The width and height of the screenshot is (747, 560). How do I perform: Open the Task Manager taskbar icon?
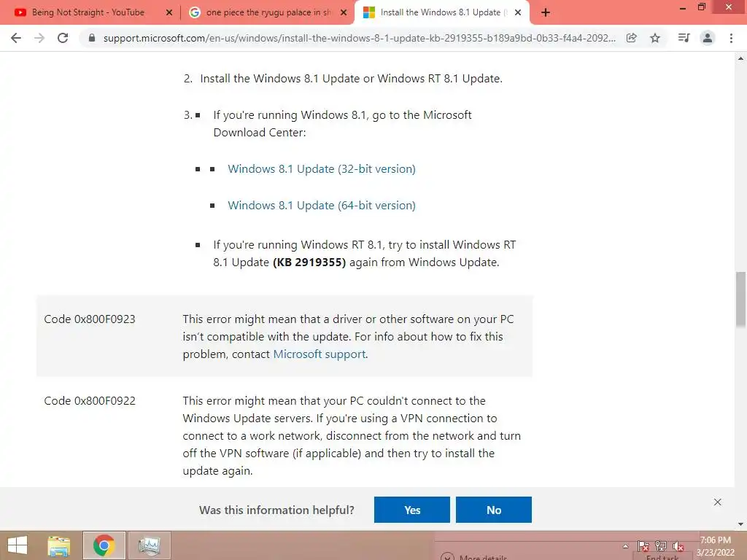(x=149, y=545)
